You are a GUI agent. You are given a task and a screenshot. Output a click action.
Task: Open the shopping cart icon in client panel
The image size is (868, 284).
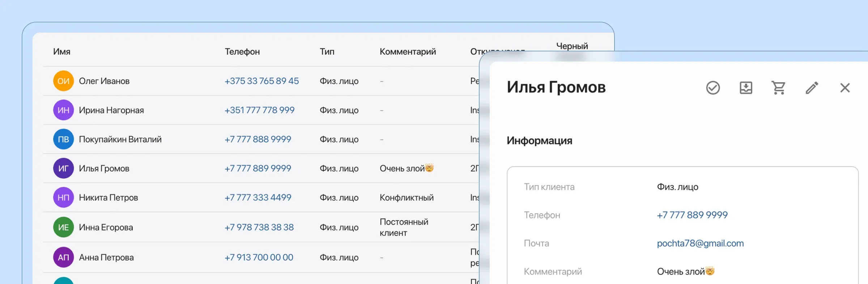779,88
